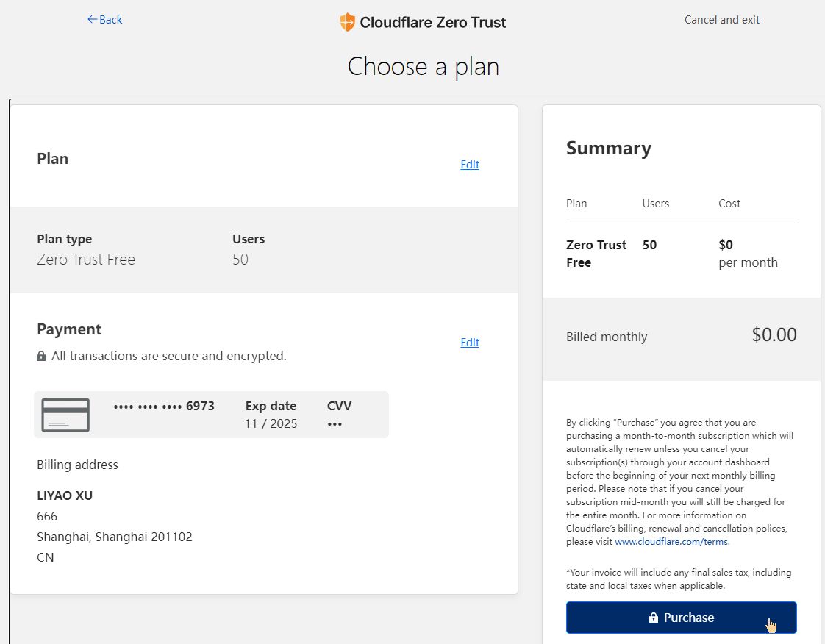
Task: Click the Shanghai, Shanghai 201102 address line
Action: [115, 537]
